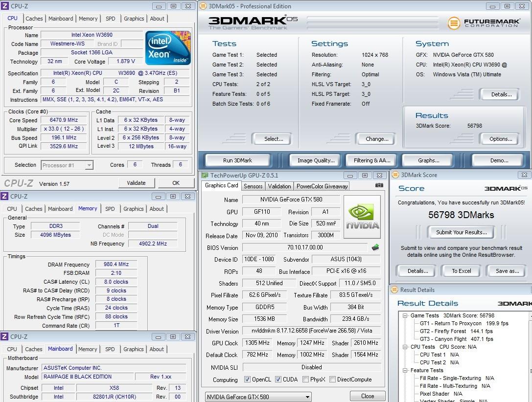Screen dimensions: 532x402
Task: Toggle the CUDA checkbox
Action: coord(278,380)
